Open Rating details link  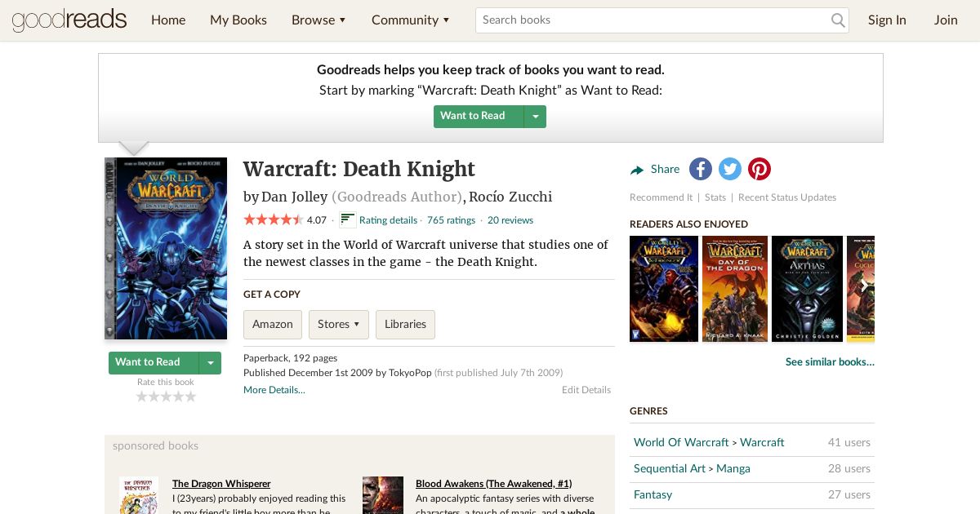pos(388,220)
